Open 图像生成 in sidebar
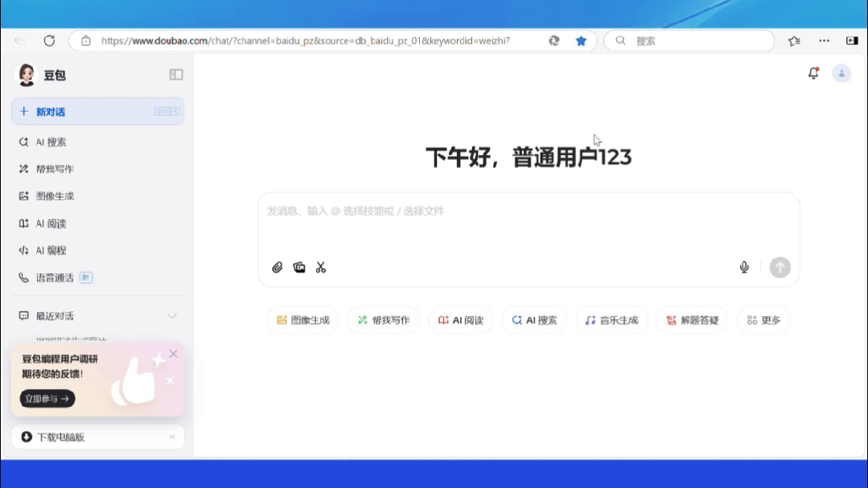Viewport: 868px width, 488px height. tap(97, 196)
